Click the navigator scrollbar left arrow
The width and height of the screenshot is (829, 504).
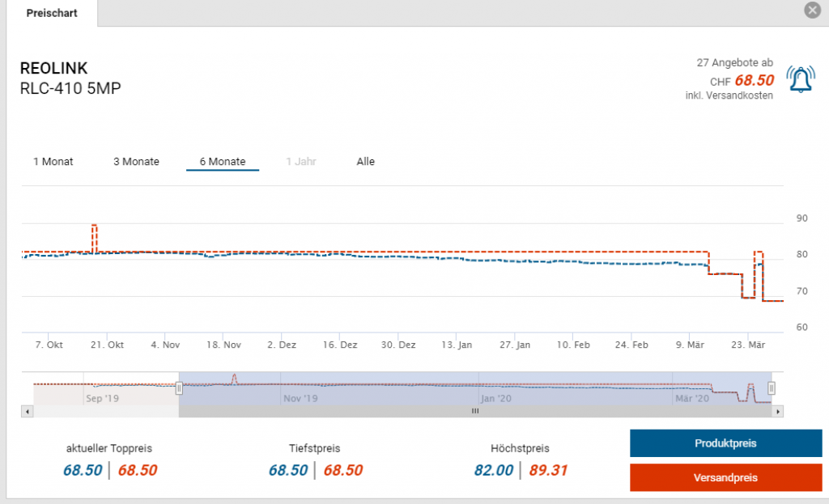tap(28, 411)
